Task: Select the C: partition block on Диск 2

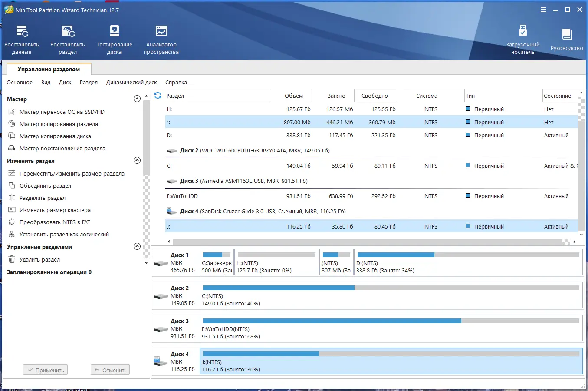Action: [x=391, y=295]
